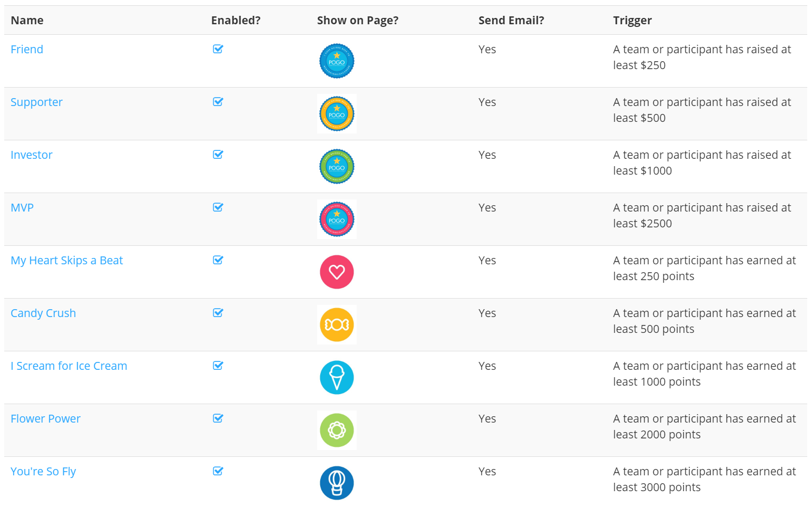Sort the table by the Name column header
This screenshot has width=812, height=507.
27,20
